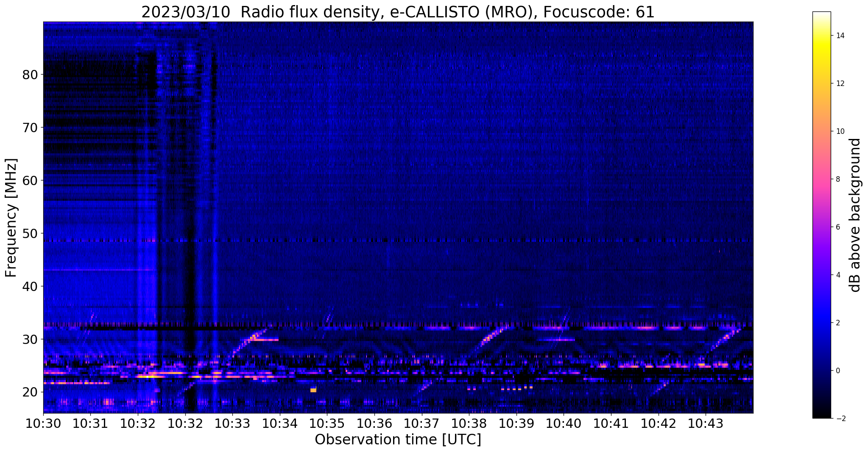Click the 20 MHz frequency tick label
This screenshot has width=868, height=452.
coord(30,392)
